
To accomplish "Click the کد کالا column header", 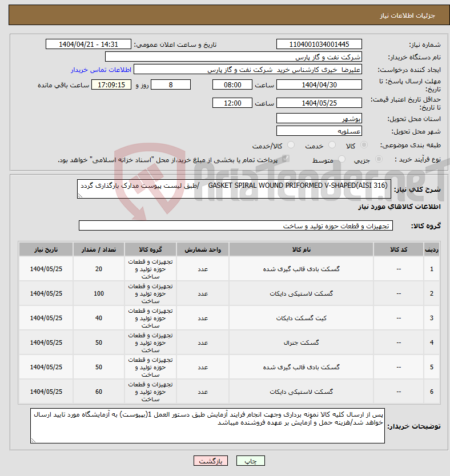I will click(399, 249).
